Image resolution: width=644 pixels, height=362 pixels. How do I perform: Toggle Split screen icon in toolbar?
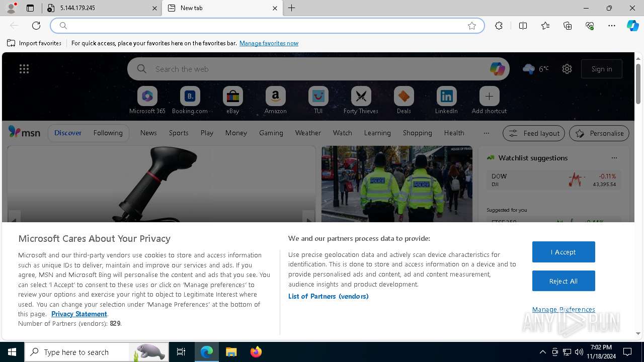[523, 26]
